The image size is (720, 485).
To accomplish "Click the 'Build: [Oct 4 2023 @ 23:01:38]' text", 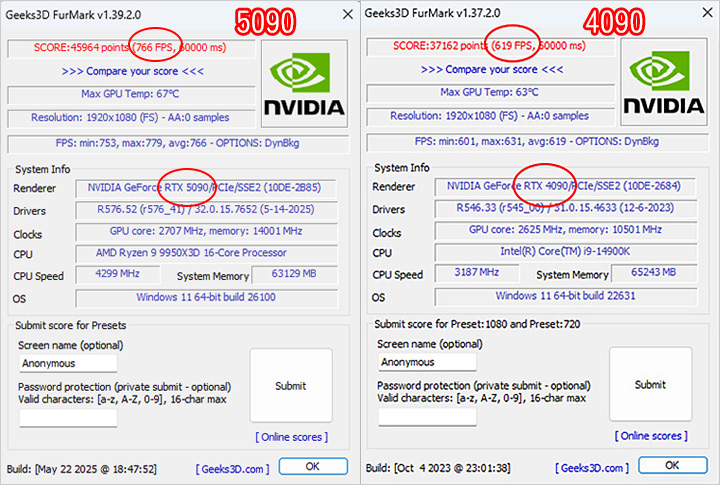I will 438,468.
